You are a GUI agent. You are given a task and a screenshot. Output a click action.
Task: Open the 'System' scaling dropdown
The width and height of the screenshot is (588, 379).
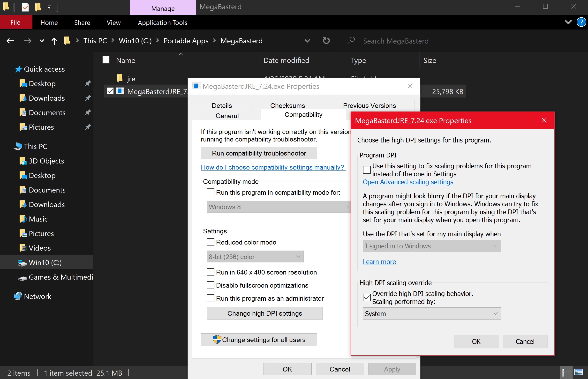coord(431,313)
